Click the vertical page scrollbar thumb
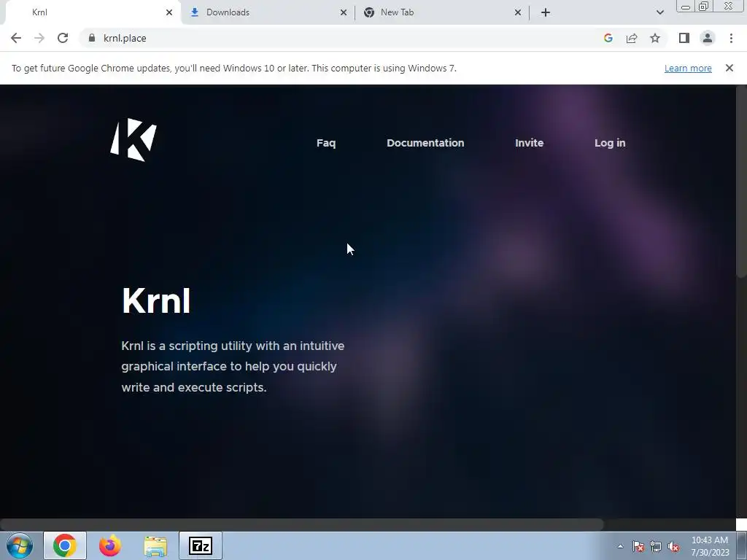Viewport: 747px width, 560px height. point(741,181)
